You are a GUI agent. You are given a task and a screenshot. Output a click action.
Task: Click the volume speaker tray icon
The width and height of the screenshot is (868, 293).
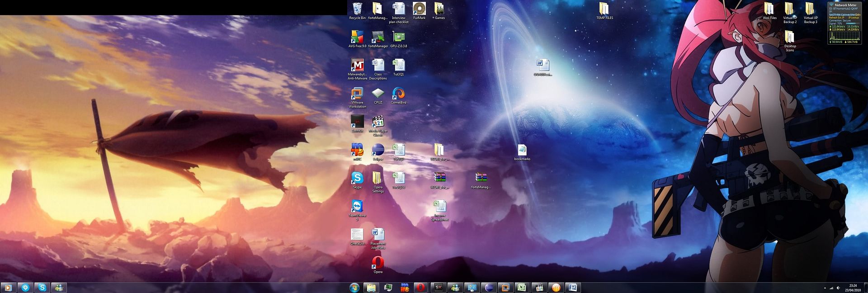coord(839,288)
